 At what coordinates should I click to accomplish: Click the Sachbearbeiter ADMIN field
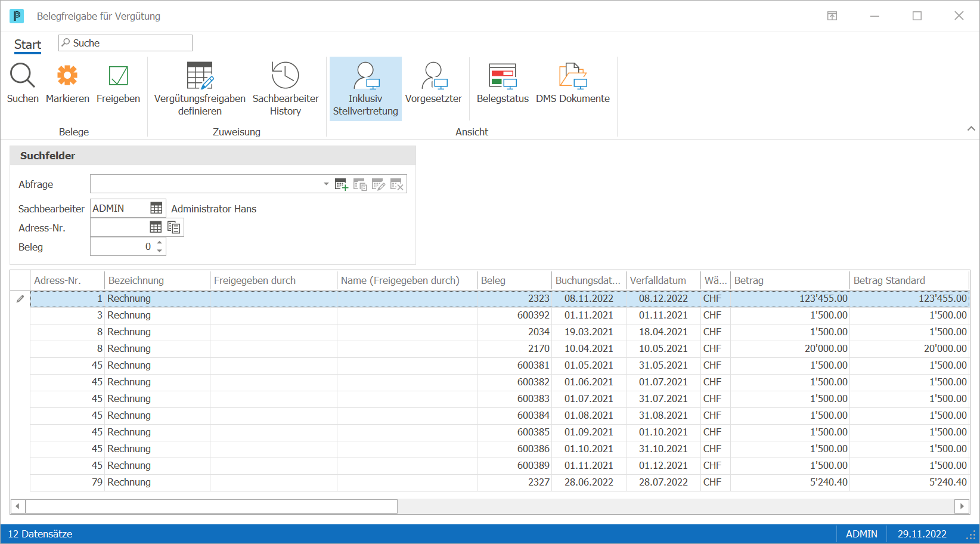pos(119,208)
